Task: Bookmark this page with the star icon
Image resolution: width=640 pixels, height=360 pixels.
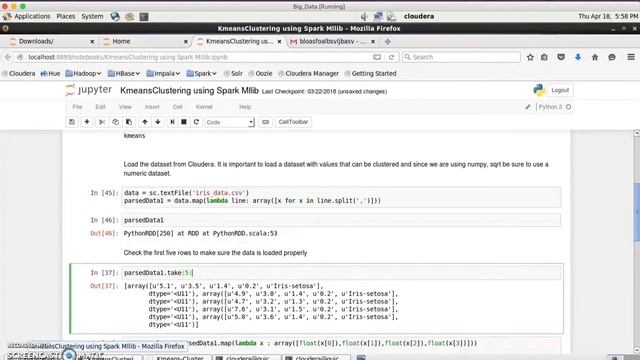Action: point(530,57)
